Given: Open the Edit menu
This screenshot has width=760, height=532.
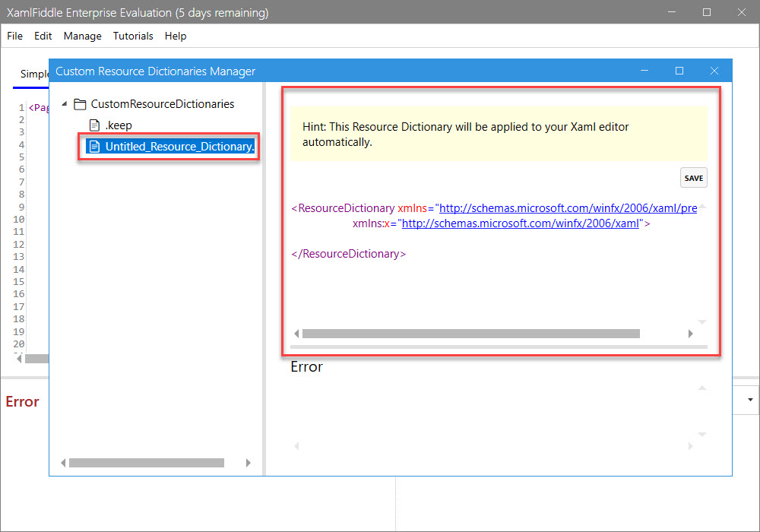Looking at the screenshot, I should (x=43, y=36).
